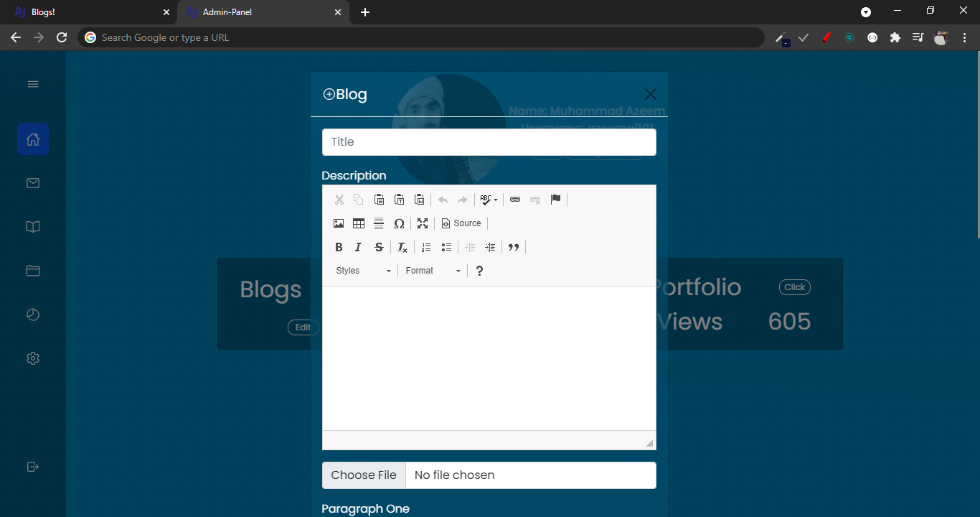This screenshot has width=980, height=517.
Task: Click the Choose File button
Action: (x=364, y=475)
